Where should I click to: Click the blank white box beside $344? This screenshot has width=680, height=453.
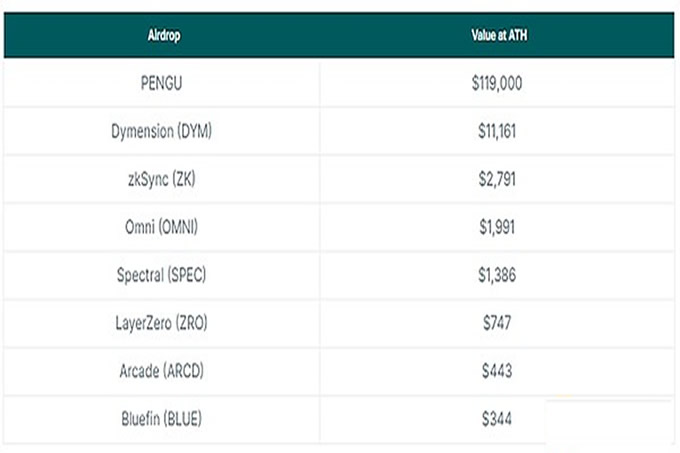point(608,423)
